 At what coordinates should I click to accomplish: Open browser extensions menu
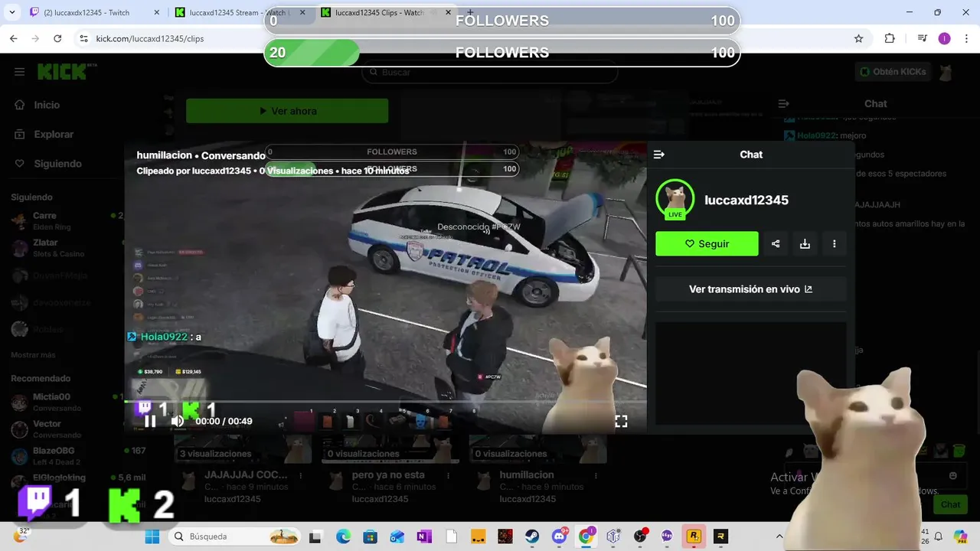pos(890,38)
